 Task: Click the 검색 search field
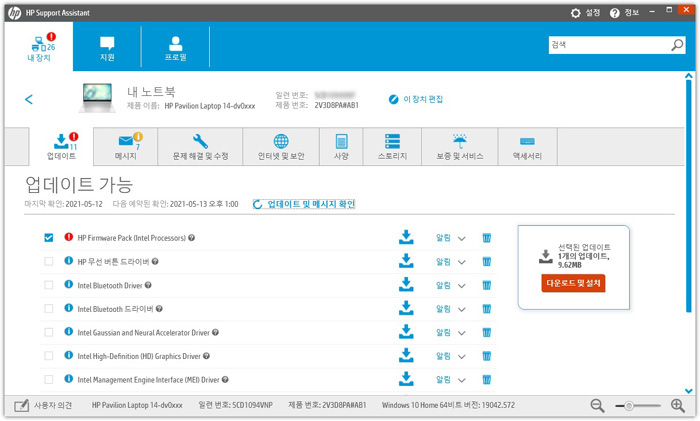pos(610,45)
